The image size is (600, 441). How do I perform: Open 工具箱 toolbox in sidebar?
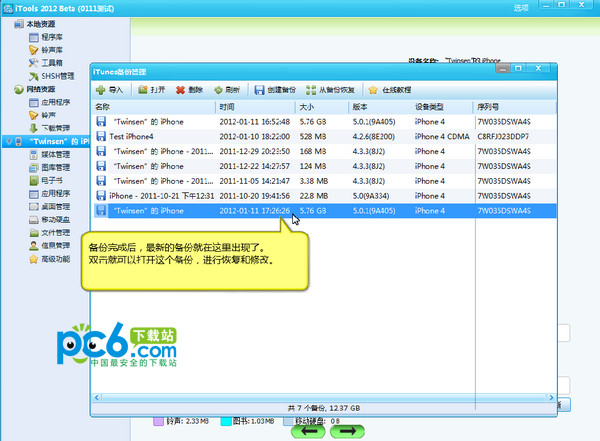(x=46, y=63)
